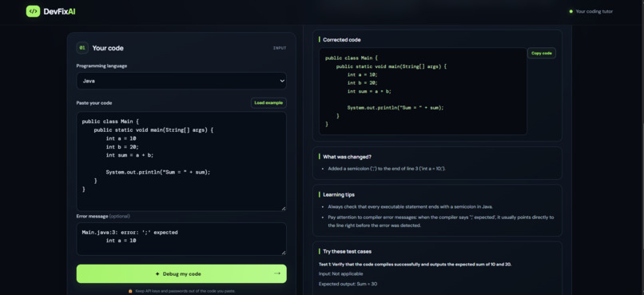Click inside the Paste your code textarea
This screenshot has height=295, width=644.
[181, 161]
